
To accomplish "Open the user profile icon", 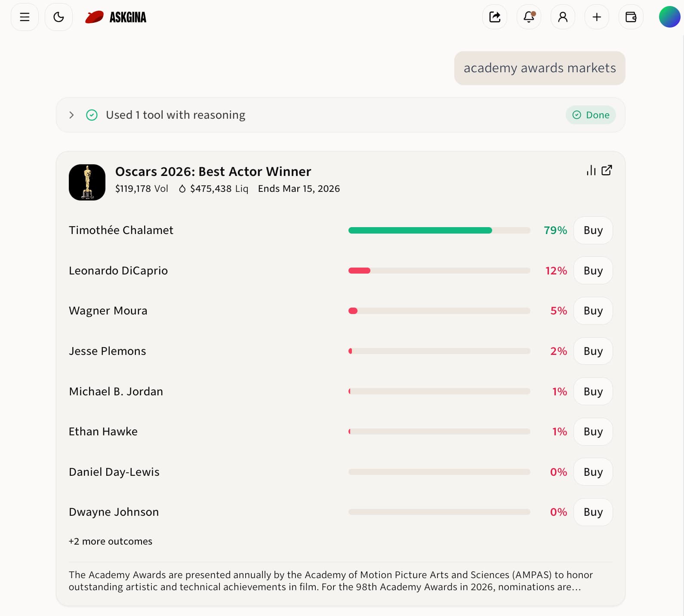I will pos(563,17).
